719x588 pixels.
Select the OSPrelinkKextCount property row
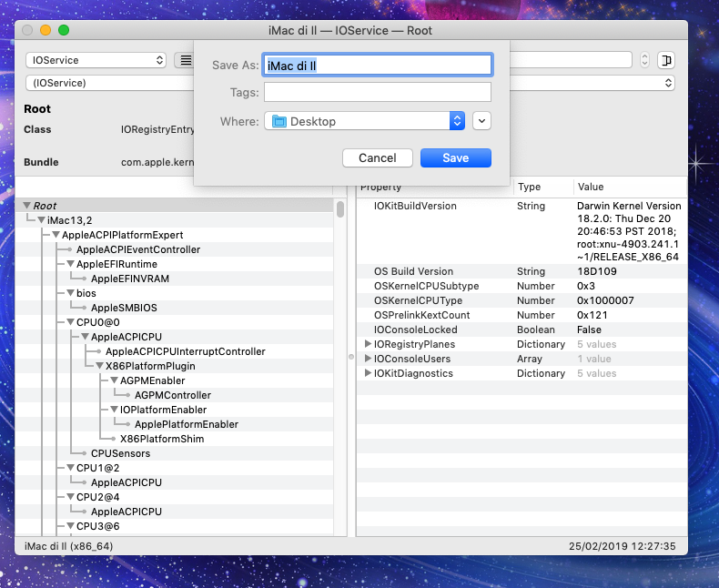(x=522, y=315)
